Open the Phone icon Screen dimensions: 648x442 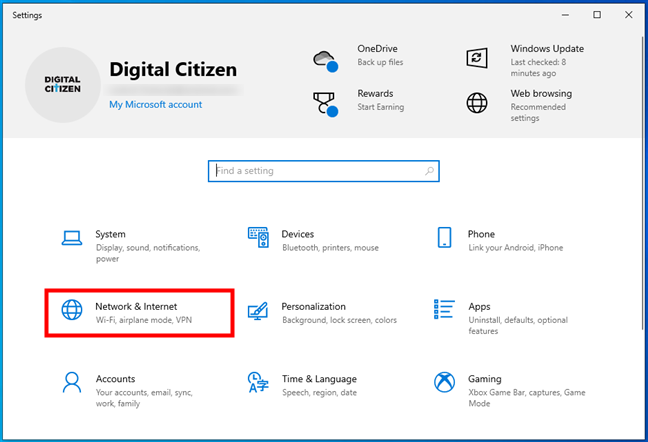[x=444, y=238]
